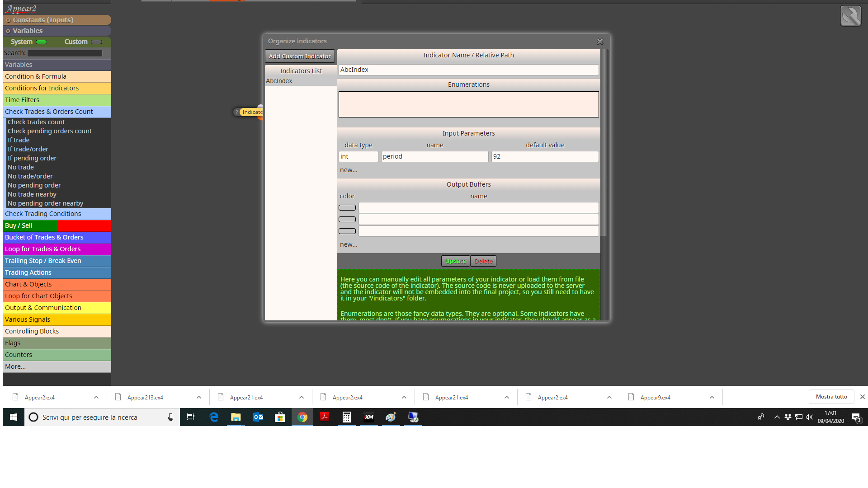Close the Organize Indicators dialog

[x=600, y=42]
